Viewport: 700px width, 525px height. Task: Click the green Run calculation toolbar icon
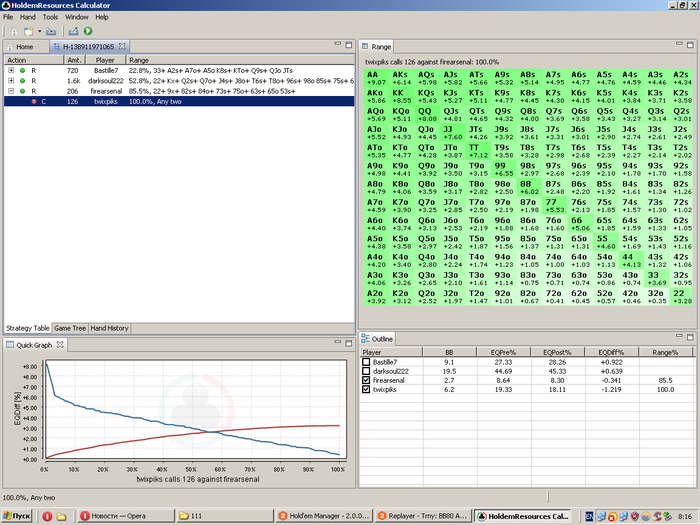87,32
